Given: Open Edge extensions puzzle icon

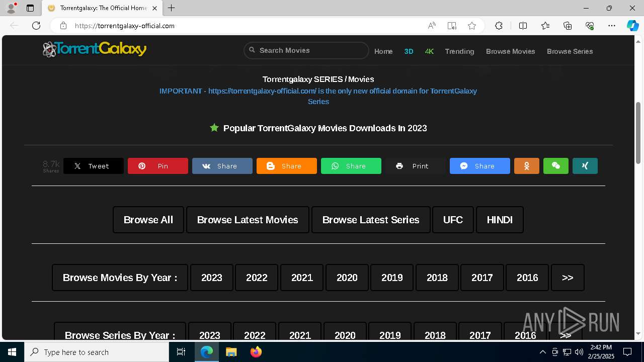Looking at the screenshot, I should (499, 26).
